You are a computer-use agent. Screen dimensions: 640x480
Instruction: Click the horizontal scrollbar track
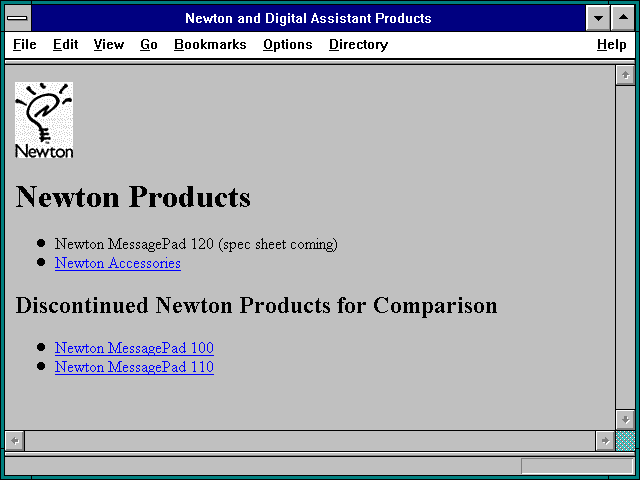[x=310, y=441]
